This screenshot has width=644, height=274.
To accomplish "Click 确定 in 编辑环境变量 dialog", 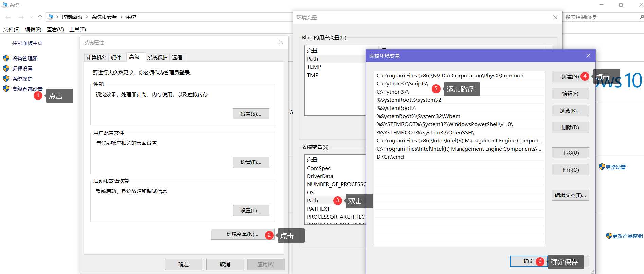I will pos(529,261).
